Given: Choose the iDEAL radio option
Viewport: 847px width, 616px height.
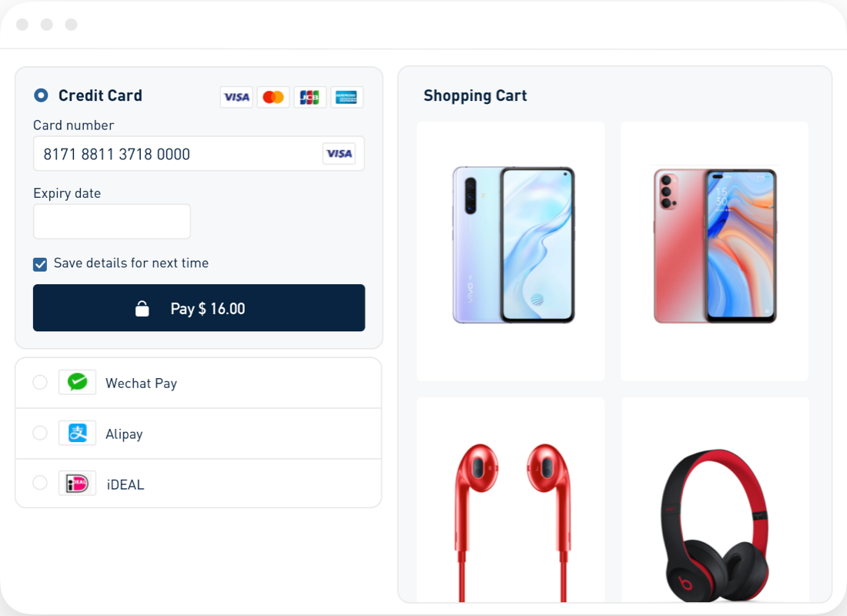Looking at the screenshot, I should 40,483.
